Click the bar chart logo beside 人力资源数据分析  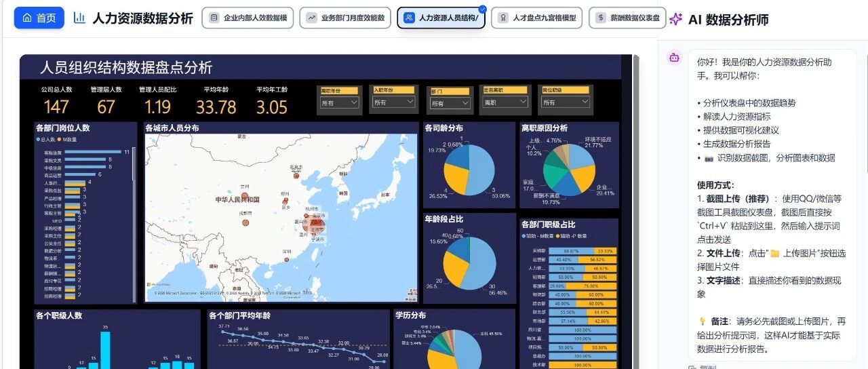click(x=79, y=18)
